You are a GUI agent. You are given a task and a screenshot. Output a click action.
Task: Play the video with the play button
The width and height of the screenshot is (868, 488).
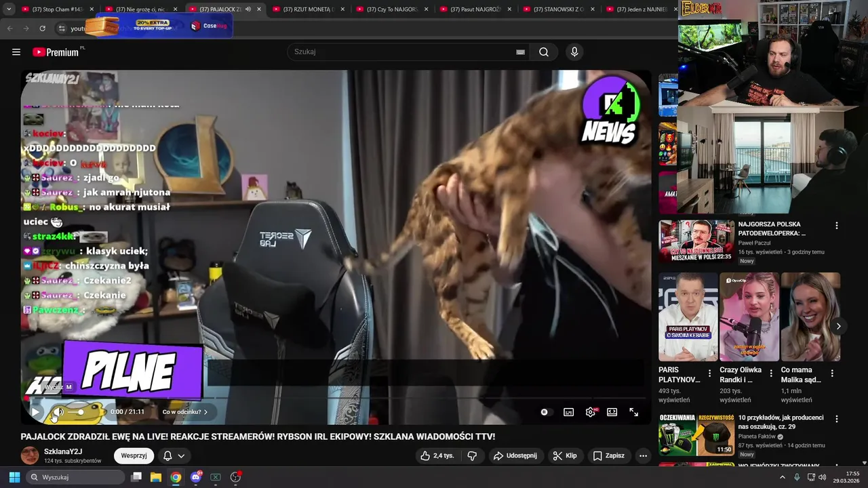35,411
